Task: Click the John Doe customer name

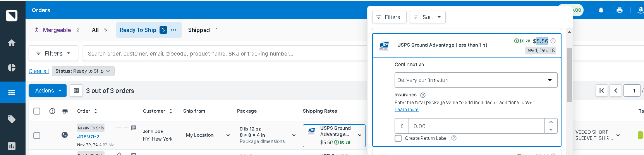Action: (x=153, y=131)
